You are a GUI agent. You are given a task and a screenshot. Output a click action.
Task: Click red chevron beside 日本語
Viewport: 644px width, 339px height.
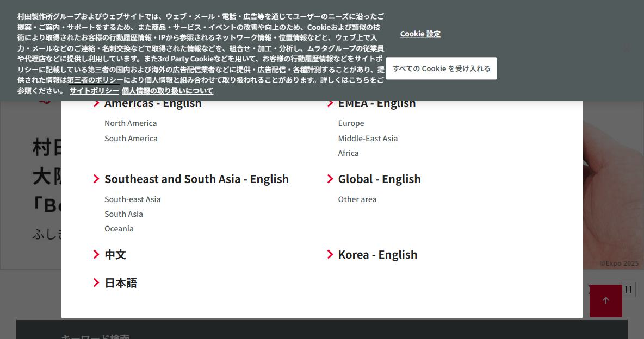pos(96,283)
